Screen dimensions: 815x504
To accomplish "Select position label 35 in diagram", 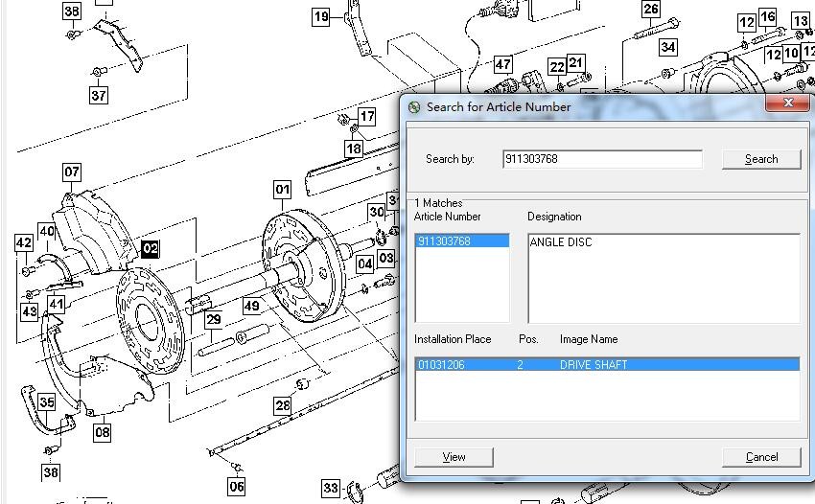I will 47,401.
